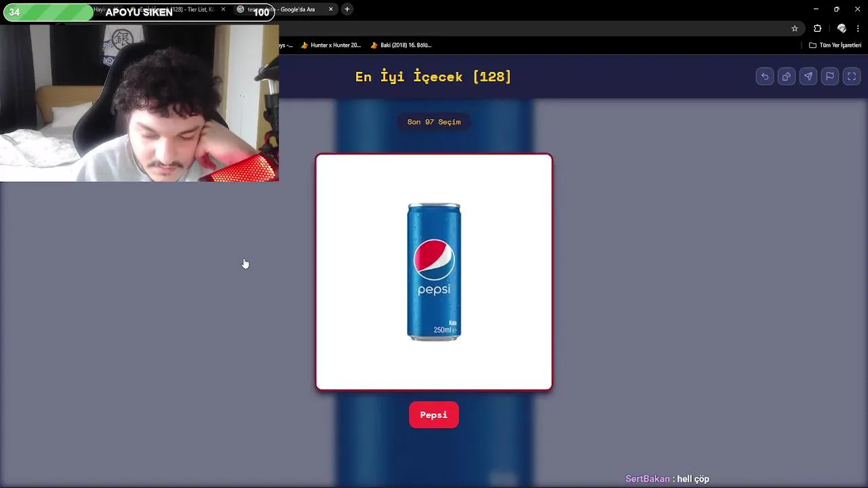Restore down the browser window
Image resolution: width=868 pixels, height=488 pixels.
[x=836, y=9]
